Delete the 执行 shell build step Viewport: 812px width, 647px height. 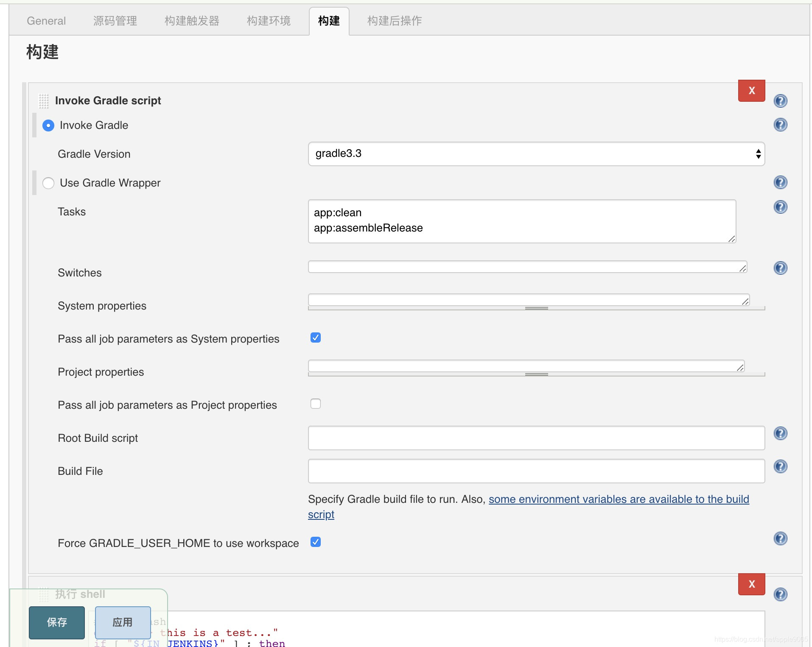[751, 584]
